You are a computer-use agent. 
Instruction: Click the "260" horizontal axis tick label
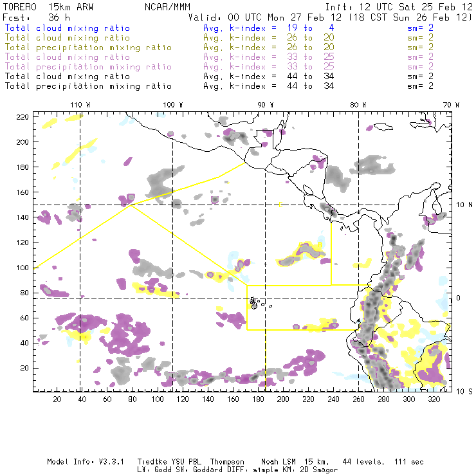click(358, 399)
